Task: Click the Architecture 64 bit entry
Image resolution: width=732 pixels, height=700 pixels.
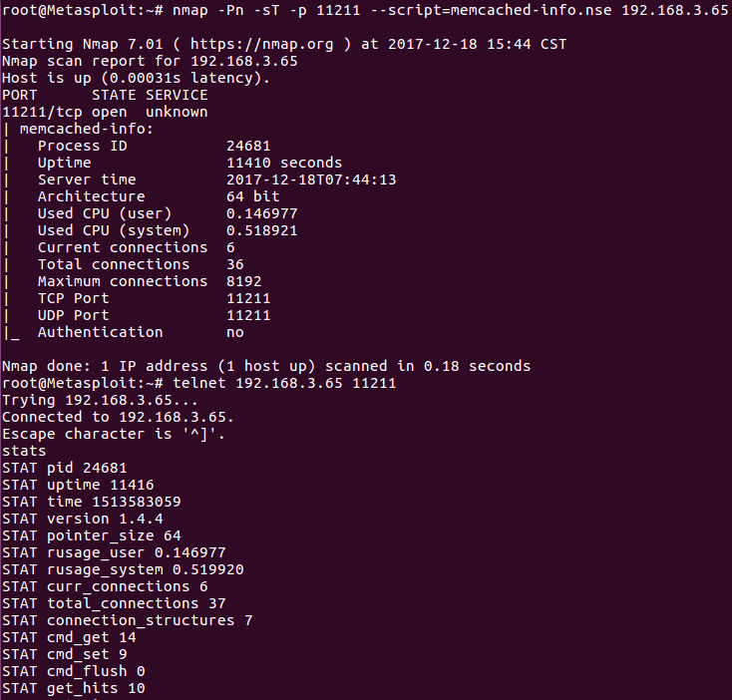Action: [159, 196]
